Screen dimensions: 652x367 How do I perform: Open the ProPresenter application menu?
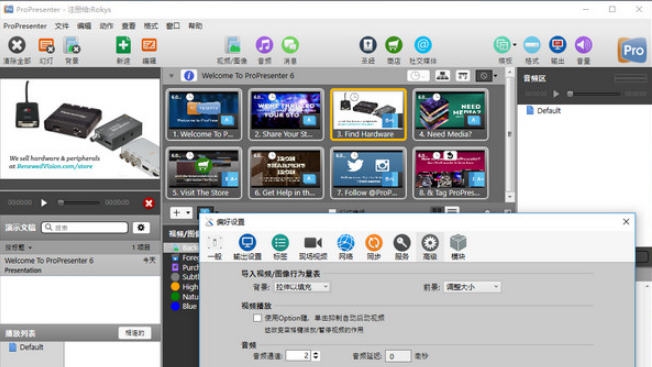tap(25, 26)
